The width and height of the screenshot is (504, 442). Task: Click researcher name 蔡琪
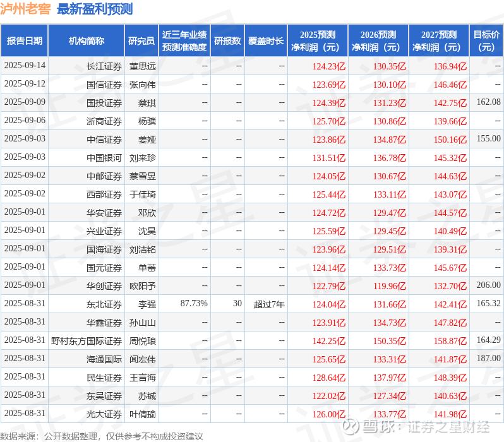click(x=147, y=103)
